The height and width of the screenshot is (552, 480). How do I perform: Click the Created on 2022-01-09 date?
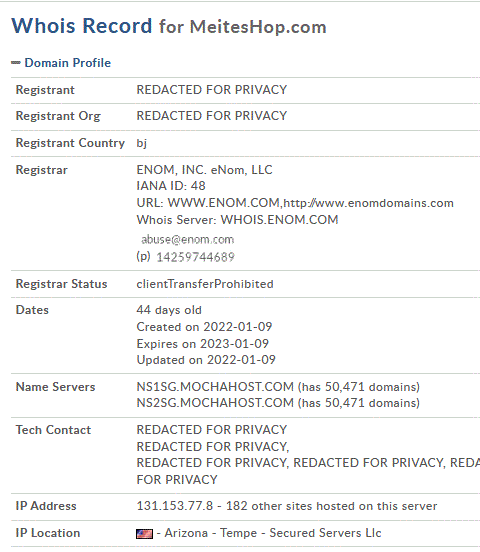coord(204,327)
